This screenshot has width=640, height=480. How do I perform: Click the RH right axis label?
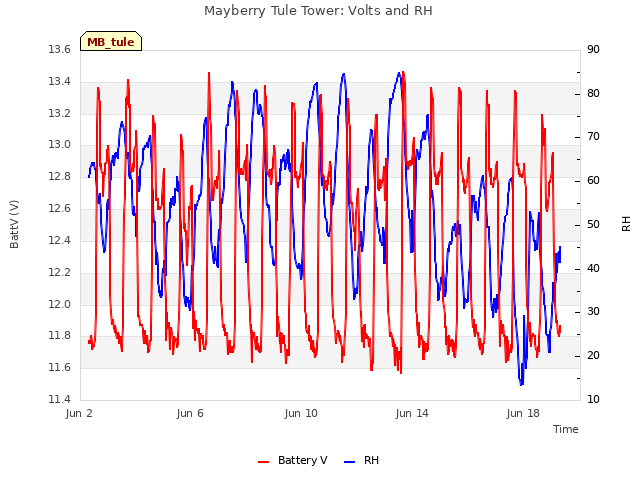[626, 224]
